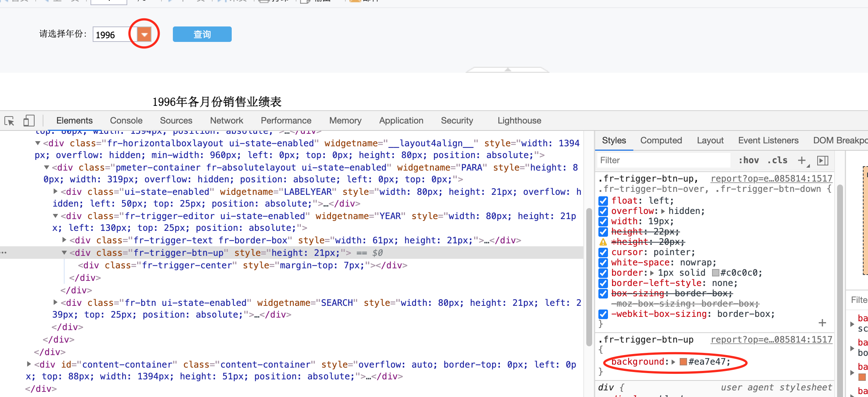Select the Styles pane tab
Viewport: 868px width, 397px height.
click(x=614, y=140)
